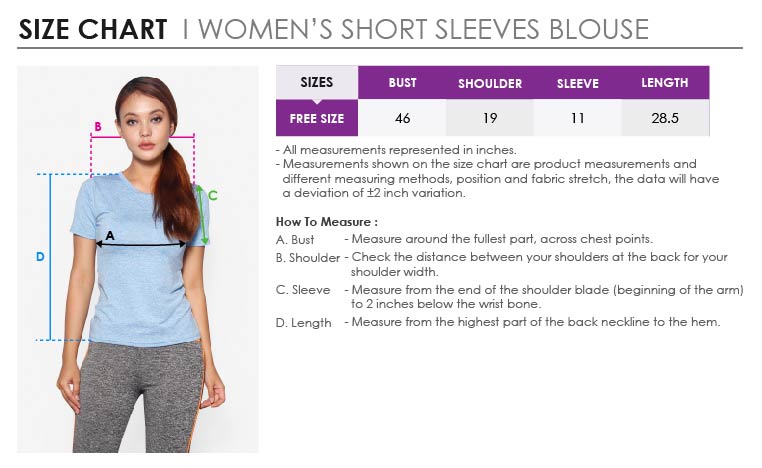This screenshot has height=468, width=762.
Task: Select the BUST column header
Action: [x=402, y=83]
